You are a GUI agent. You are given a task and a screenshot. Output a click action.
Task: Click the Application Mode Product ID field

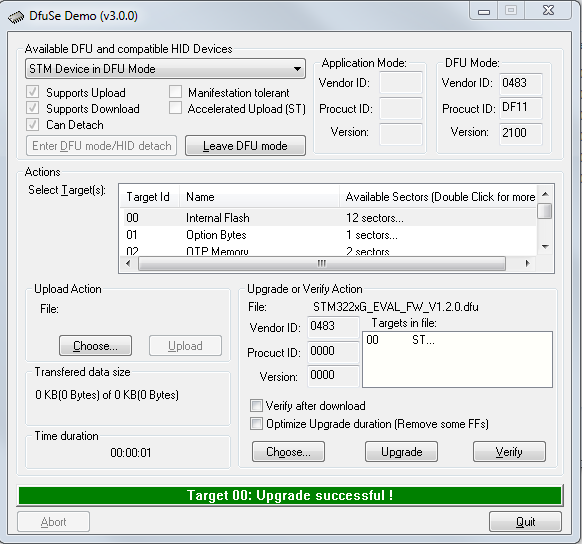(x=401, y=108)
